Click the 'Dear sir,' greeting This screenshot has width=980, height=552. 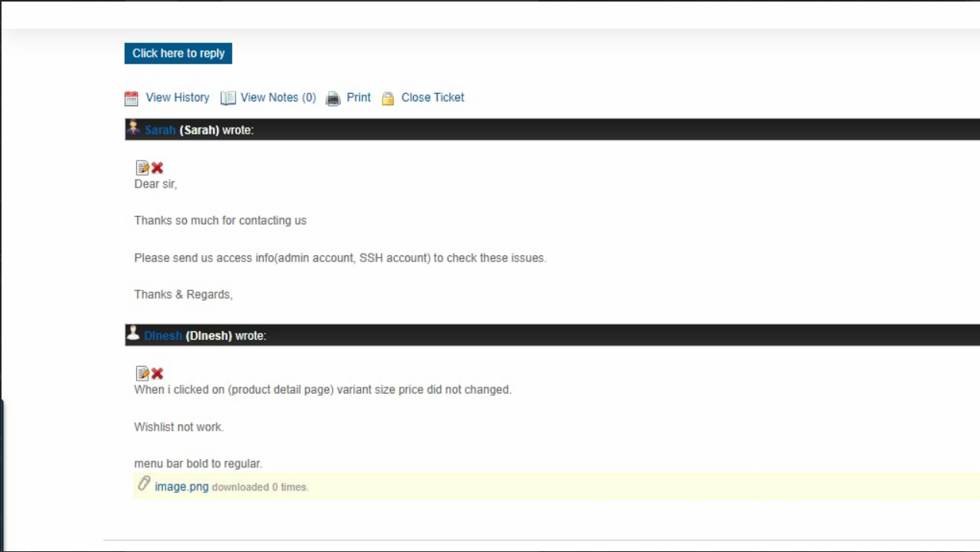coord(155,184)
